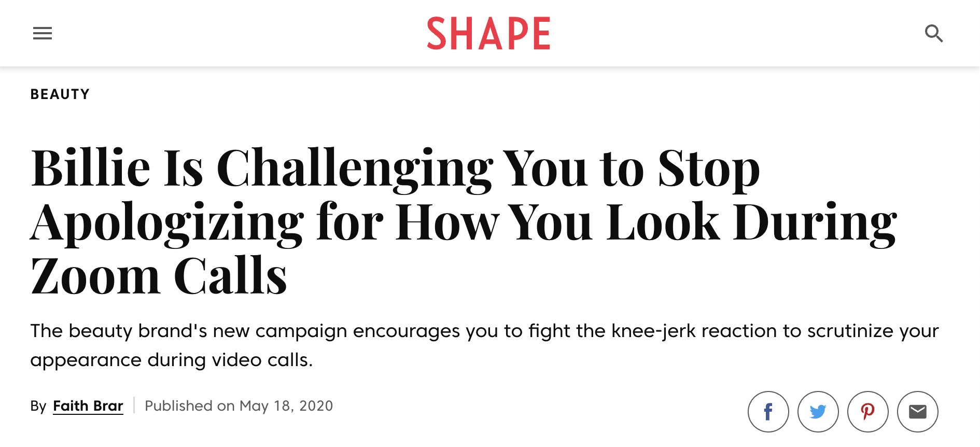Open the BEAUTY category page
Image resolution: width=980 pixels, height=447 pixels.
(60, 94)
